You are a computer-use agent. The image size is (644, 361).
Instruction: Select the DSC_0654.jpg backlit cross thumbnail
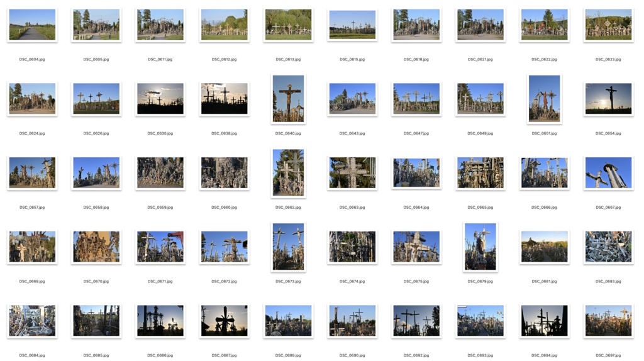click(608, 99)
